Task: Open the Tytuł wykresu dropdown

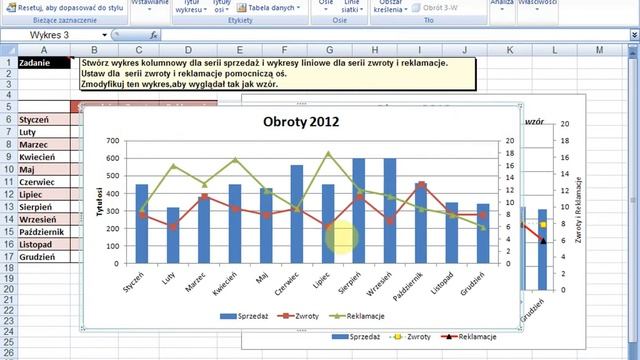Action: (x=191, y=6)
